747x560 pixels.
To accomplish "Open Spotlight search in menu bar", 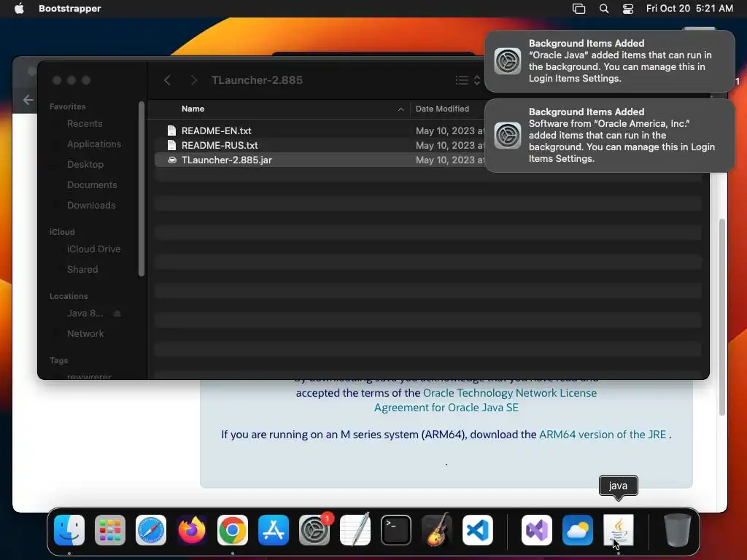I will coord(603,9).
